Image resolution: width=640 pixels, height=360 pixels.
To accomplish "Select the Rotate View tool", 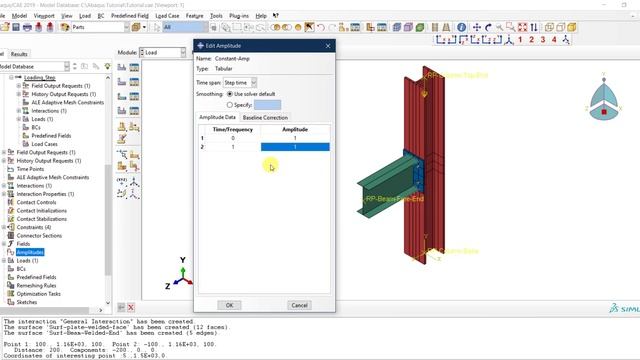I will point(488,27).
